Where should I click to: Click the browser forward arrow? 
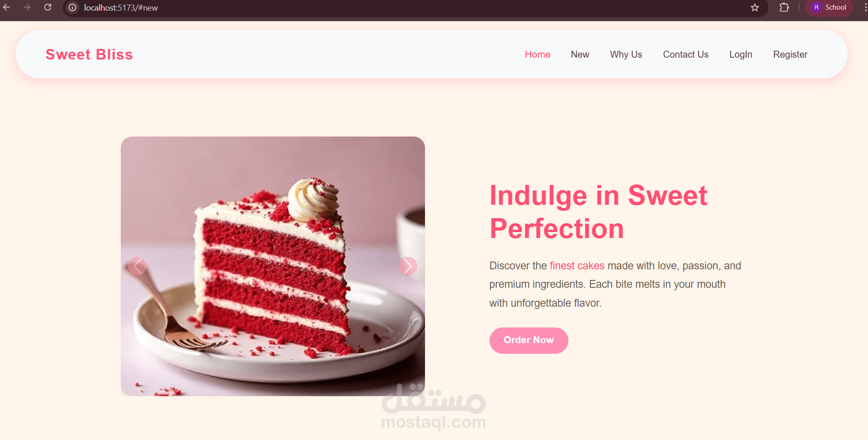click(27, 7)
